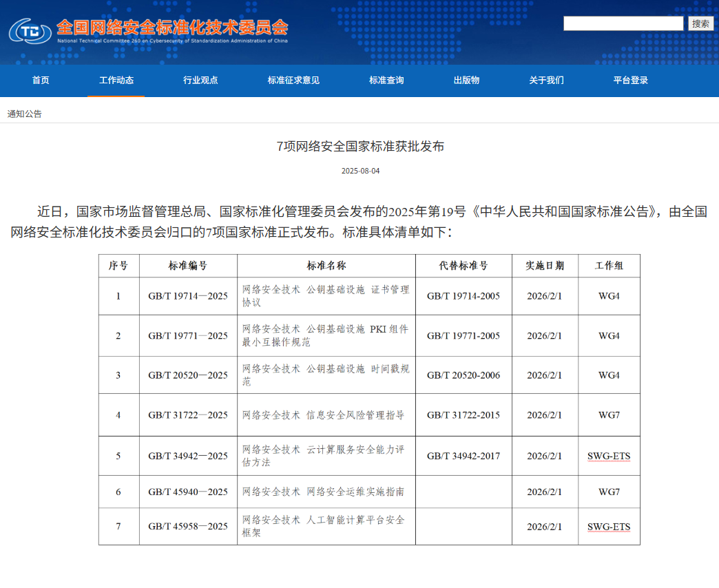Select the 工作动态 navigation tab
The height and width of the screenshot is (588, 719).
click(x=116, y=80)
